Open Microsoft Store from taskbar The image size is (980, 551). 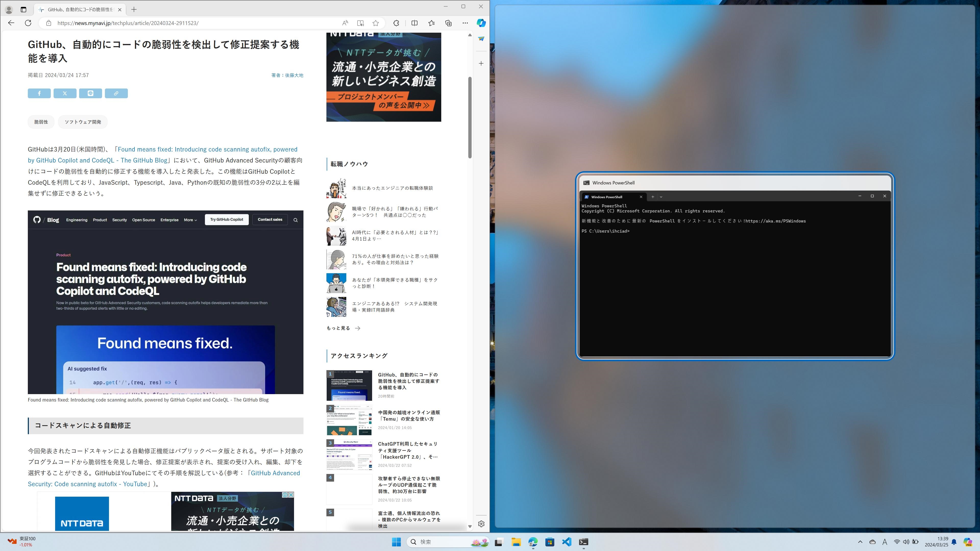(550, 542)
